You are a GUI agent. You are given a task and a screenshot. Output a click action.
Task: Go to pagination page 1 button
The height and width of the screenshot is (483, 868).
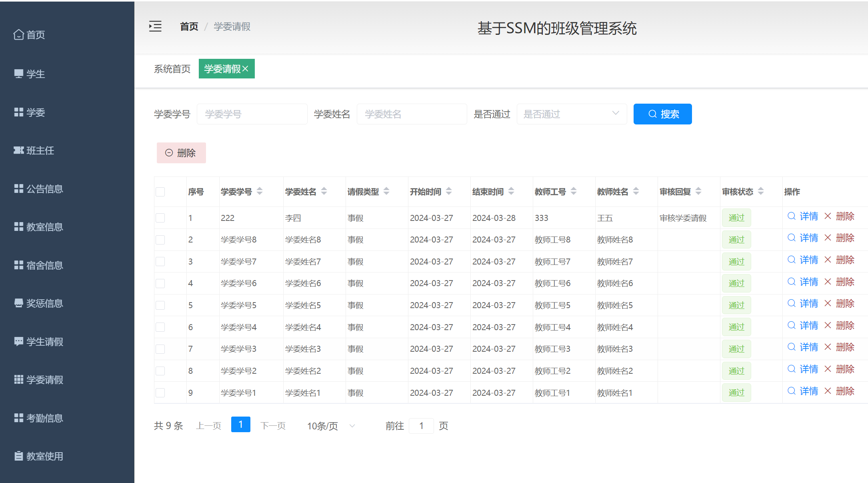(x=241, y=425)
